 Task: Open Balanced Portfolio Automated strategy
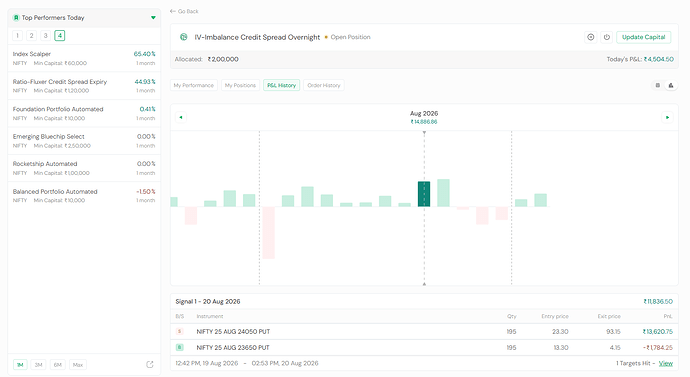84,196
